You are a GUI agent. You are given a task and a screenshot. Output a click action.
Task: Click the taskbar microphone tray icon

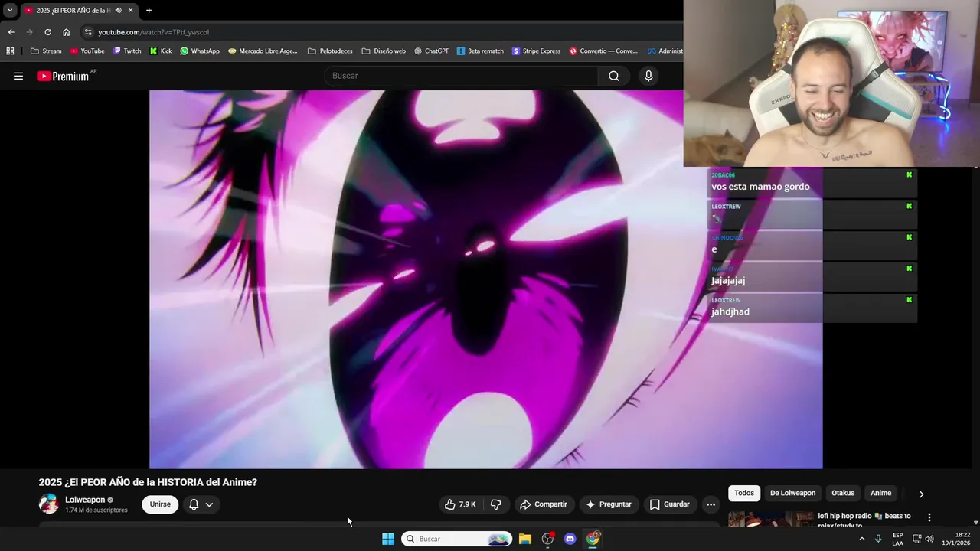[x=878, y=539]
